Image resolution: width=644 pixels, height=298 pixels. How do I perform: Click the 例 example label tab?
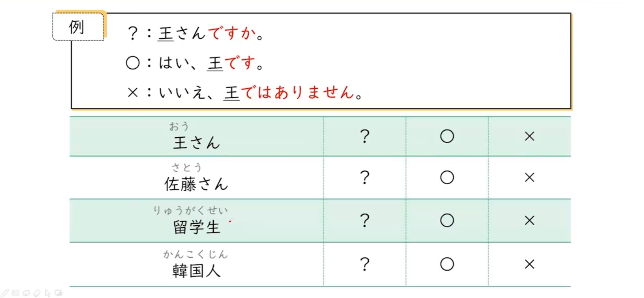(77, 27)
